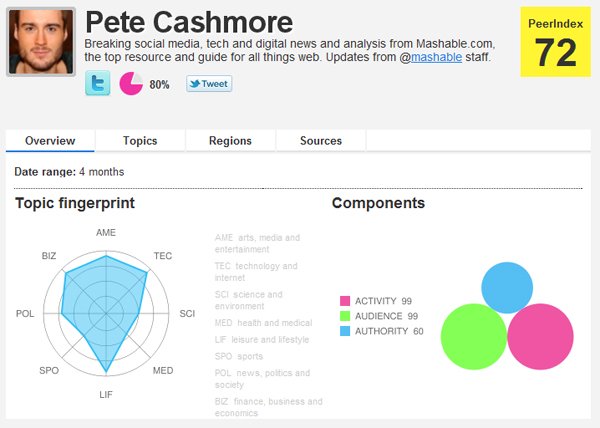Click the pink Activity bubble
The image size is (600, 428).
(x=541, y=337)
